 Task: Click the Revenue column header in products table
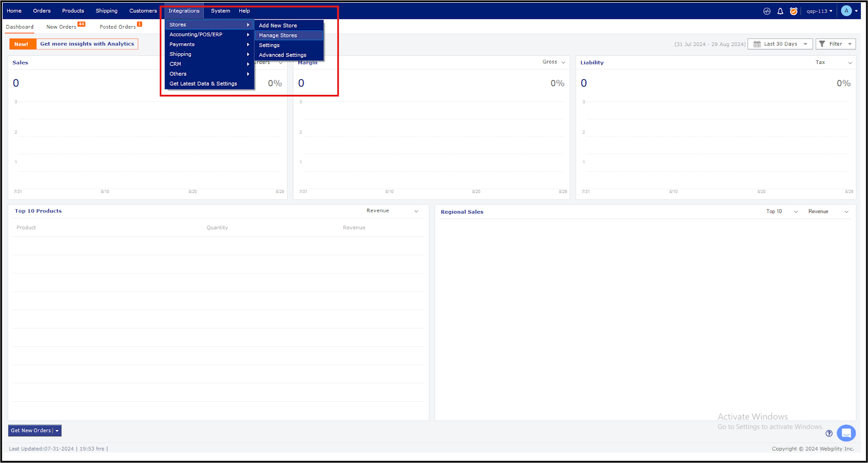coord(354,228)
